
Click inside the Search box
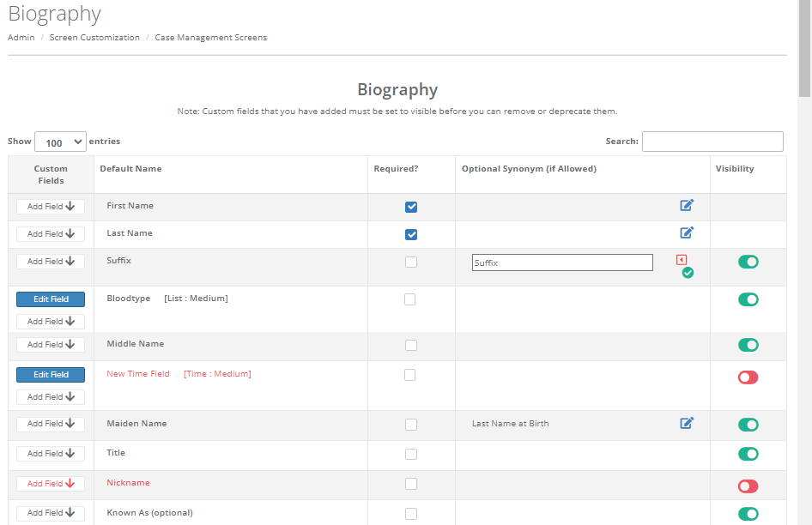click(712, 141)
